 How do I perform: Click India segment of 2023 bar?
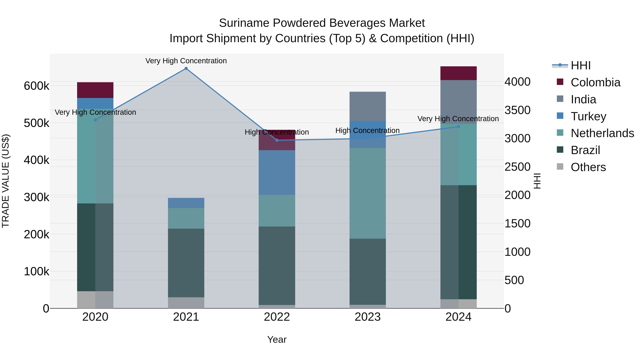click(367, 106)
